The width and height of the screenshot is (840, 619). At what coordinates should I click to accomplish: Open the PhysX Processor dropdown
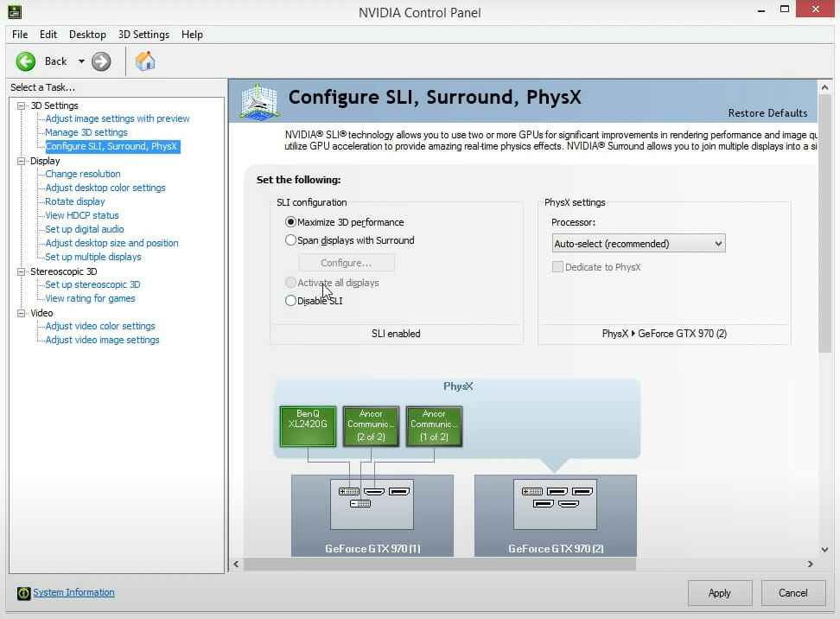tap(639, 243)
